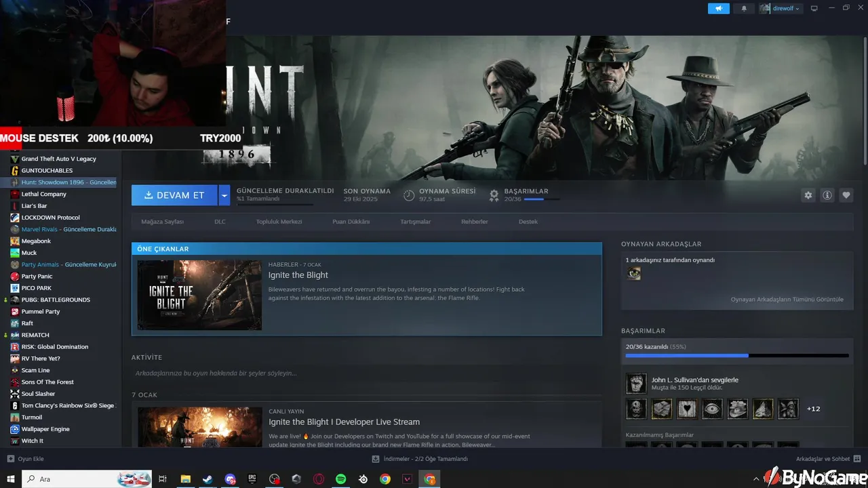This screenshot has height=488, width=868.
Task: Click the Muck game icon
Action: point(15,253)
